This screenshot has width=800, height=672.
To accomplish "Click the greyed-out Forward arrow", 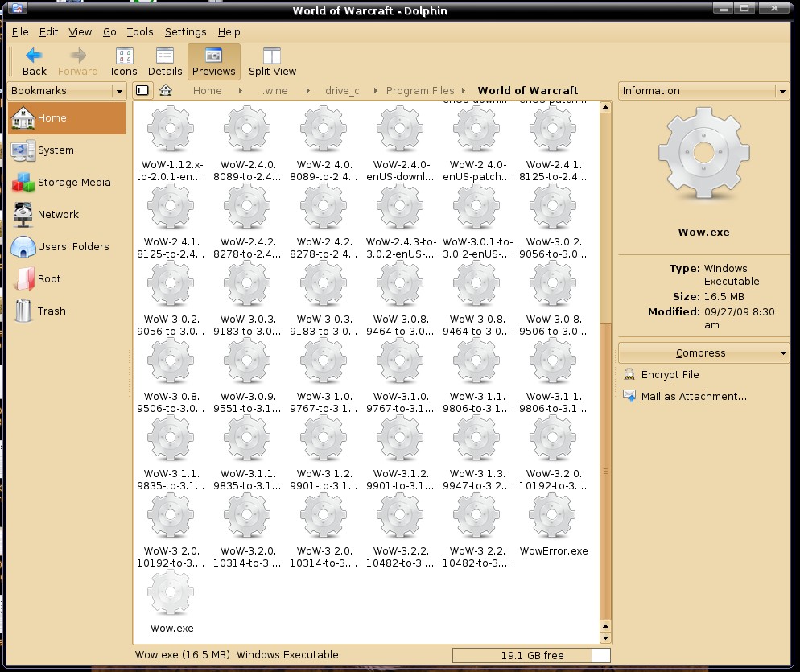I will [77, 62].
